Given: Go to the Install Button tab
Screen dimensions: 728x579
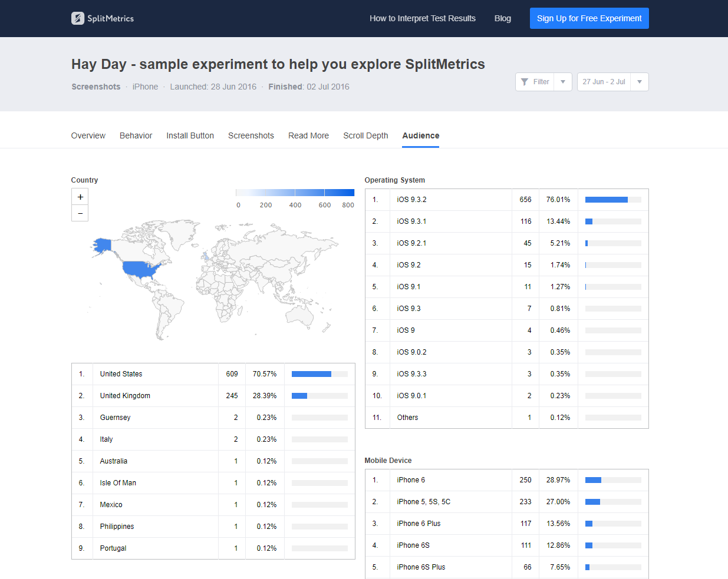Looking at the screenshot, I should click(190, 135).
